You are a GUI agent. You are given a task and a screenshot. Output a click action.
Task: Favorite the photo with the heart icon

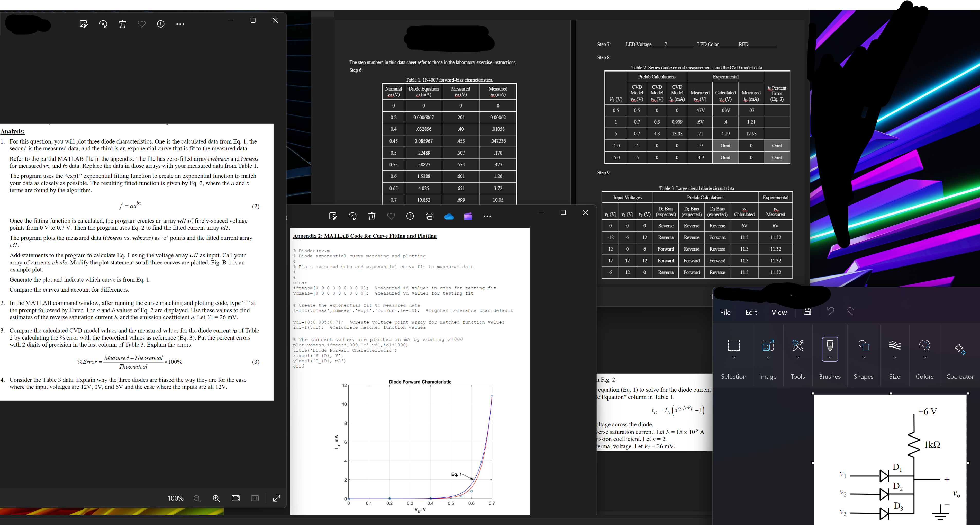coord(141,24)
